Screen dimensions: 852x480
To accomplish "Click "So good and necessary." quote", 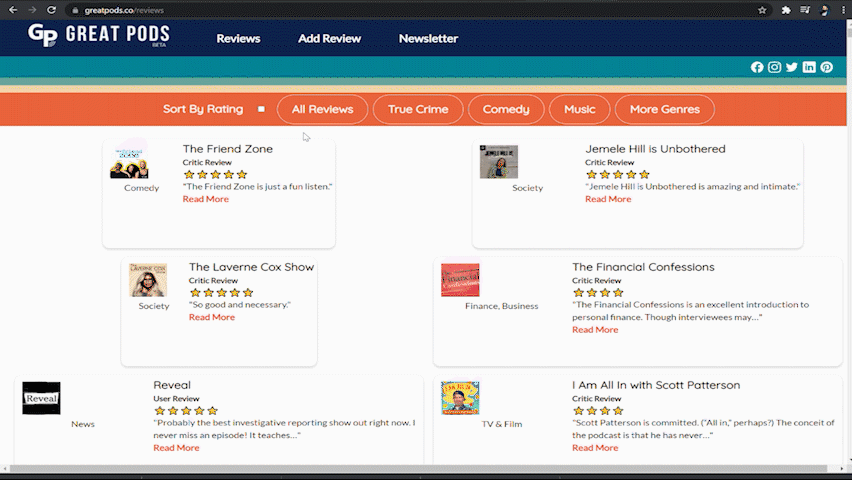I will click(x=240, y=304).
